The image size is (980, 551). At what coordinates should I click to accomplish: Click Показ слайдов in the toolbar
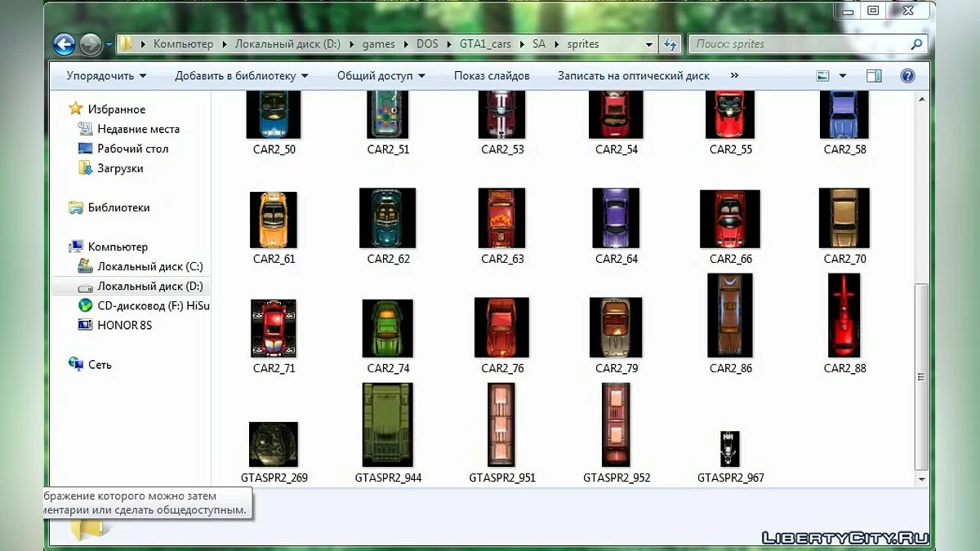tap(492, 76)
